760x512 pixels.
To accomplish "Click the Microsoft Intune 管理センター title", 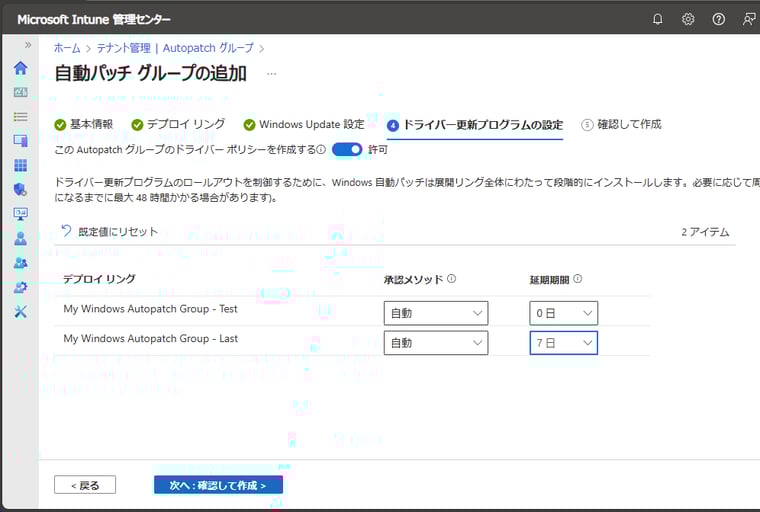I will [94, 19].
